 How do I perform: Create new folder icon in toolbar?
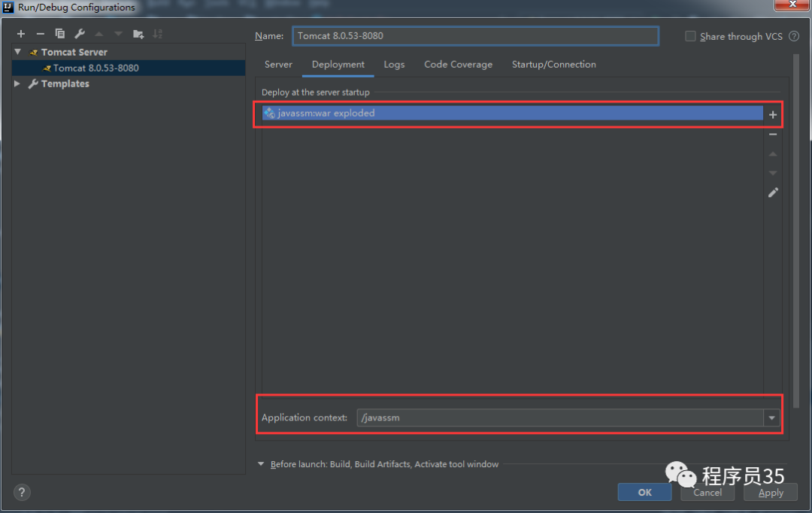tap(138, 34)
